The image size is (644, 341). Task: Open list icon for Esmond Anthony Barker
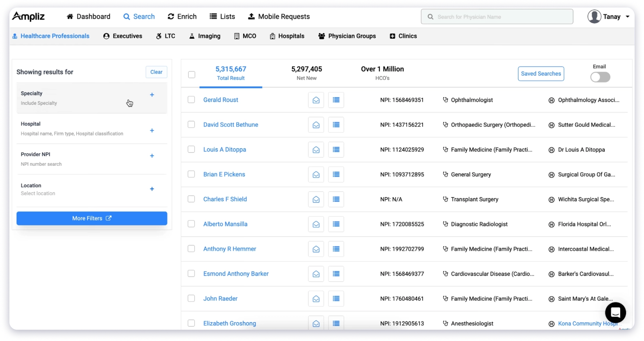click(336, 274)
